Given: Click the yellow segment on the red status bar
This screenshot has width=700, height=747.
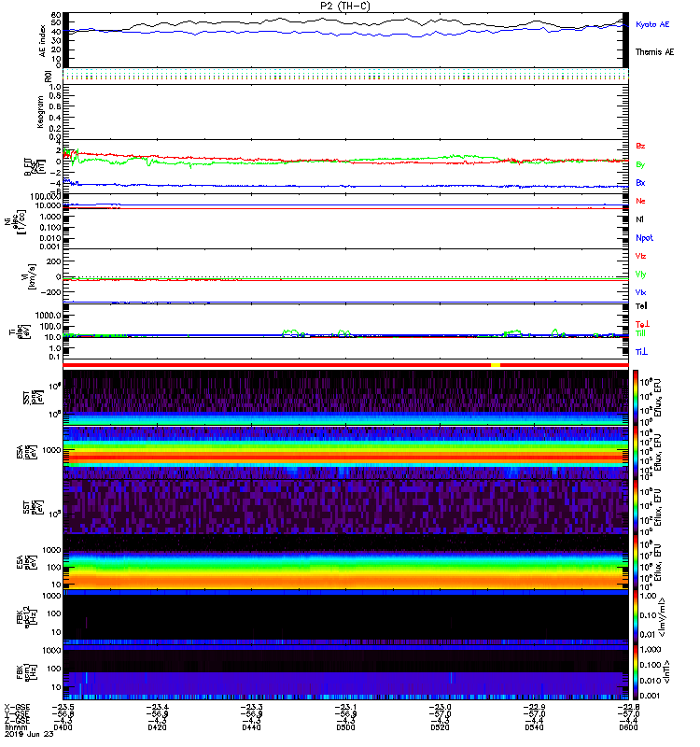Looking at the screenshot, I should pos(496,365).
